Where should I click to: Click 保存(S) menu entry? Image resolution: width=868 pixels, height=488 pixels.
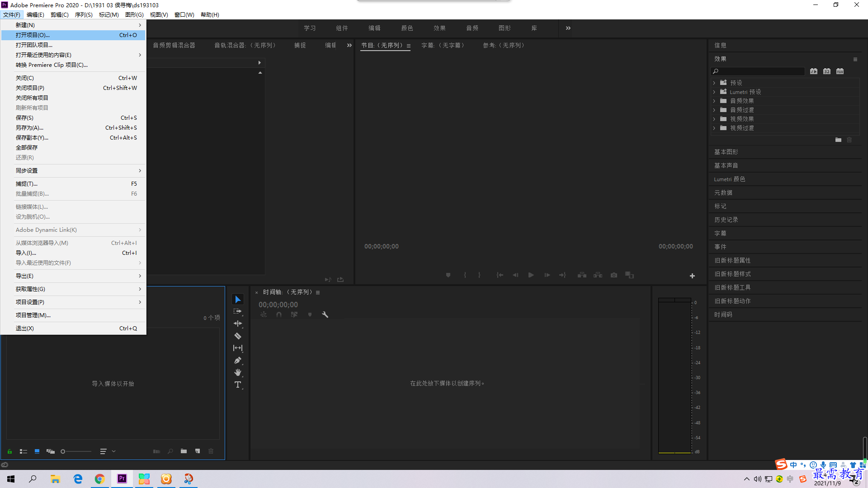point(73,117)
